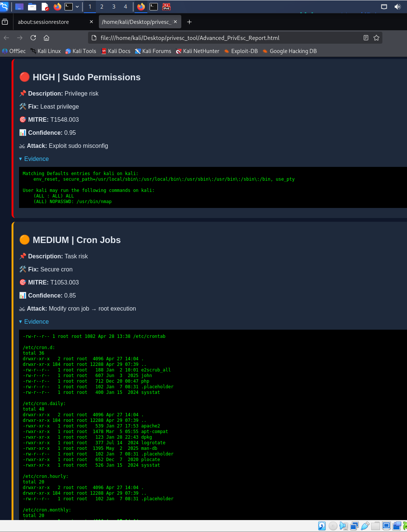Click the VirtualBox network status icon
The width and height of the screenshot is (407, 532).
[354, 526]
